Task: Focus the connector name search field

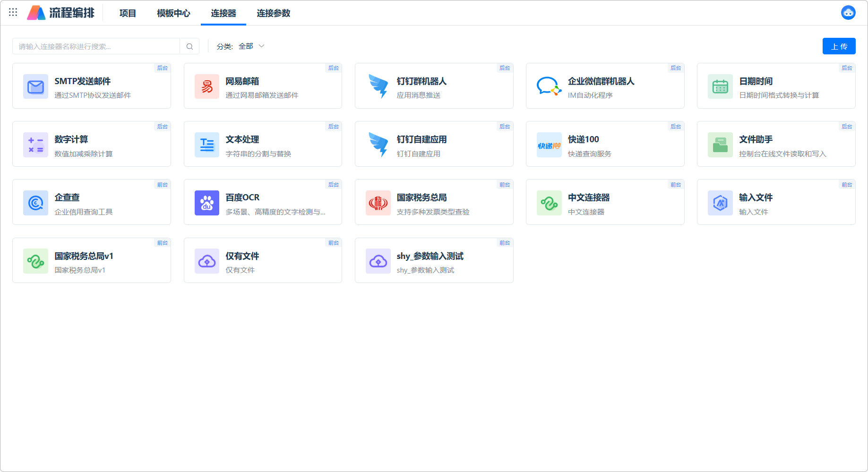Action: pos(96,46)
